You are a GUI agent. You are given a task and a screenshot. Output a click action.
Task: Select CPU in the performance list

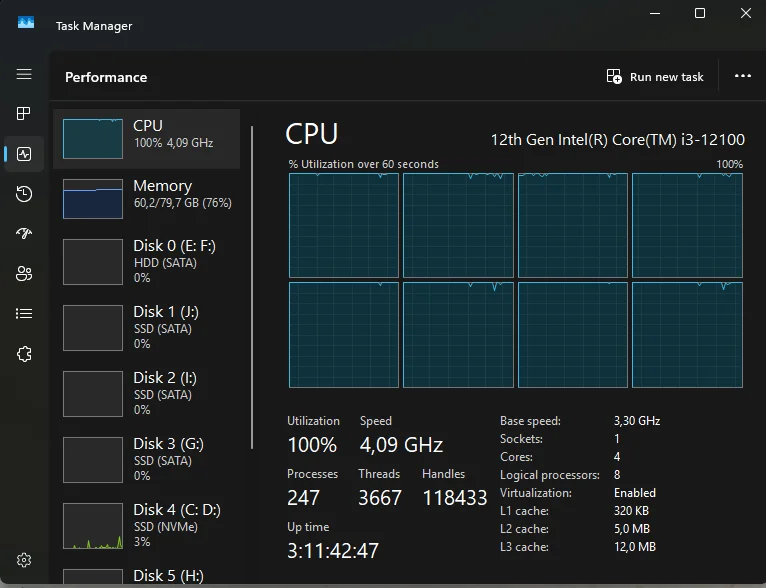click(147, 139)
